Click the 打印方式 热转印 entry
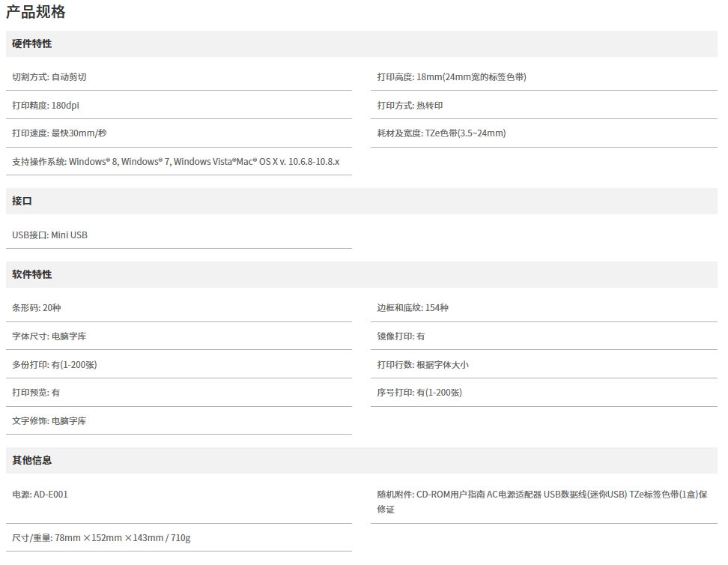The width and height of the screenshot is (728, 565). pos(410,106)
